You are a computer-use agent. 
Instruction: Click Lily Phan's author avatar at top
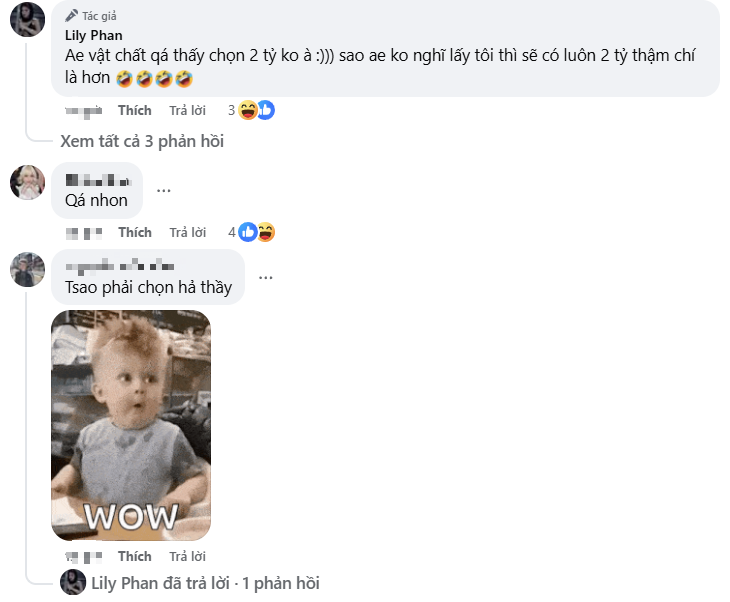click(x=27, y=19)
